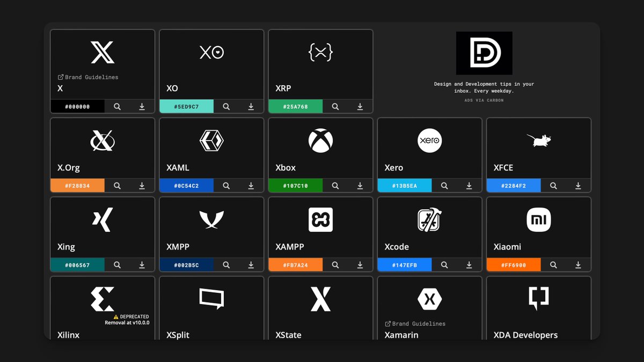Copy the #006567 Xing color
This screenshot has height=362, width=644.
click(x=77, y=265)
